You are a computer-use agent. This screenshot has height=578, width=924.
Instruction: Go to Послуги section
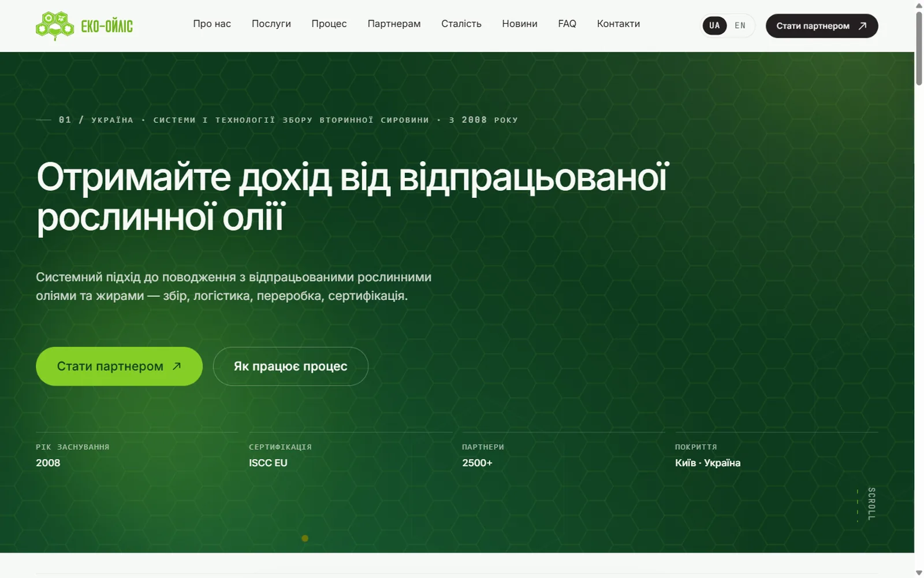[x=271, y=24]
